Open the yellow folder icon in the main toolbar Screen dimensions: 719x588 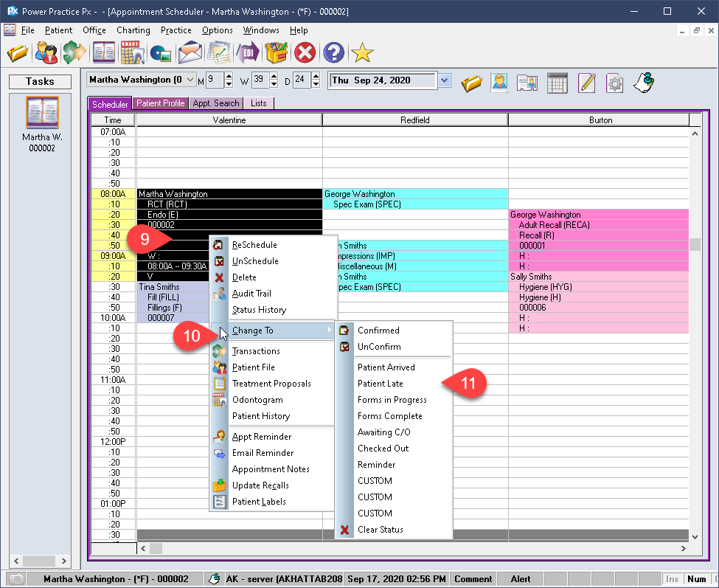pyautogui.click(x=18, y=52)
